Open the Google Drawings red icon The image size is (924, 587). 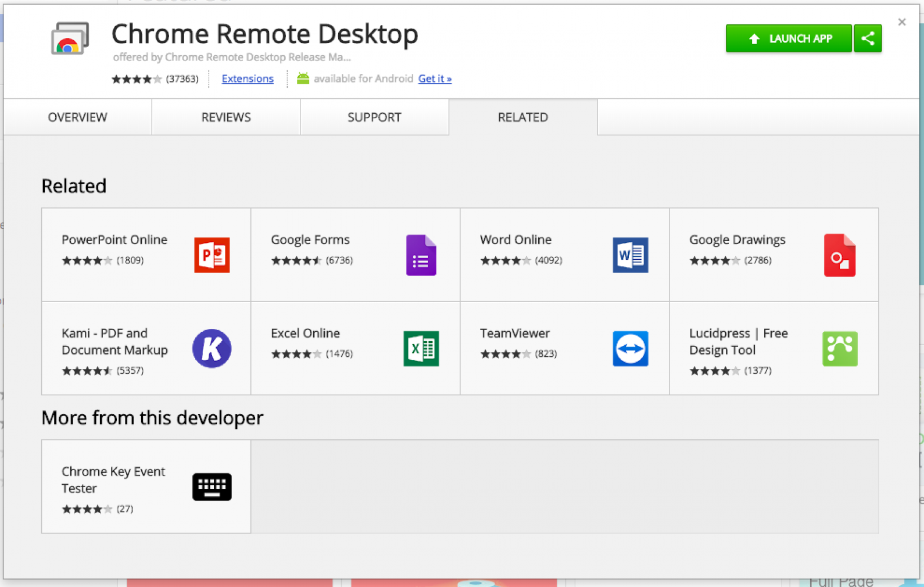(x=840, y=255)
